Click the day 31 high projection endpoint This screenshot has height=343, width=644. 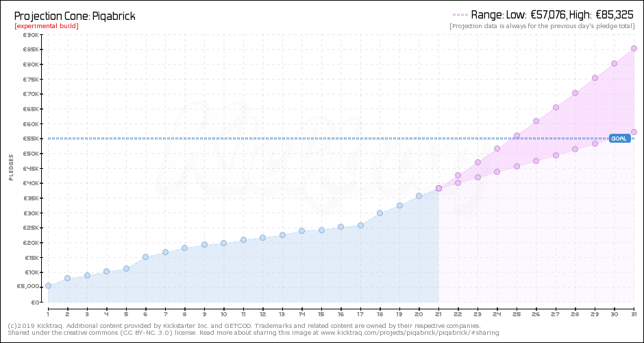pyautogui.click(x=634, y=49)
